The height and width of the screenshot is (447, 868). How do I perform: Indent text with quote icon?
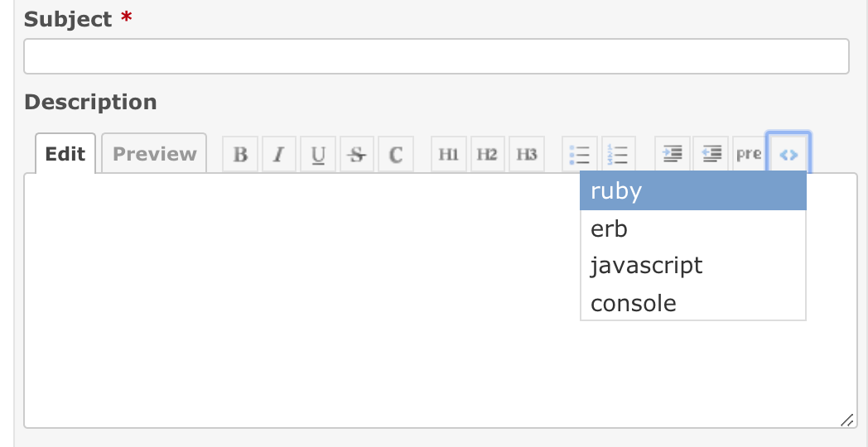pyautogui.click(x=673, y=154)
